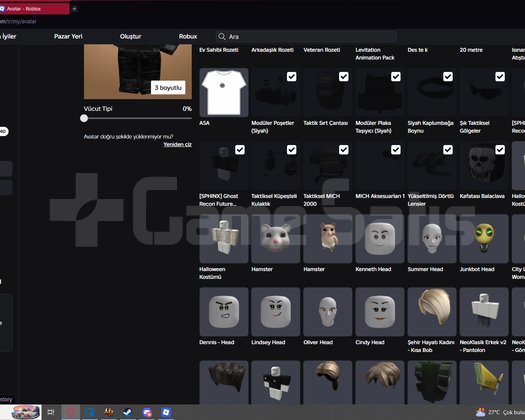Uncheck Modüler Plaka Taşıyıcı (Siyah) item

pos(396,77)
